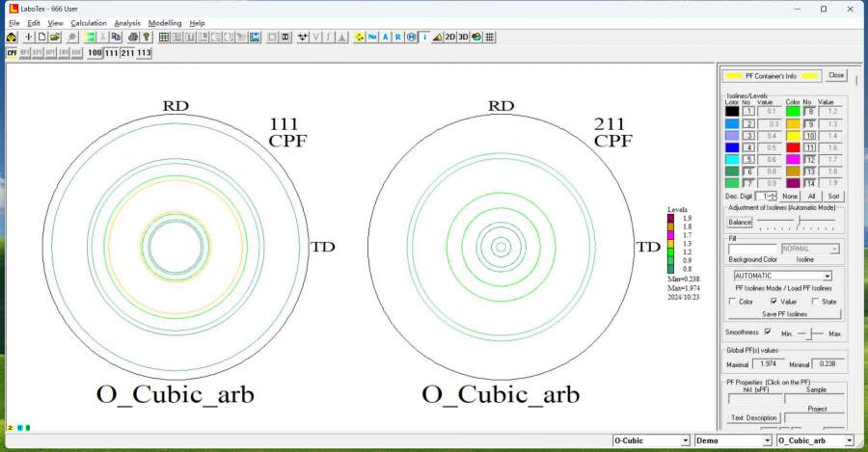868x452 pixels.
Task: Click the Text Description button
Action: [x=754, y=417]
